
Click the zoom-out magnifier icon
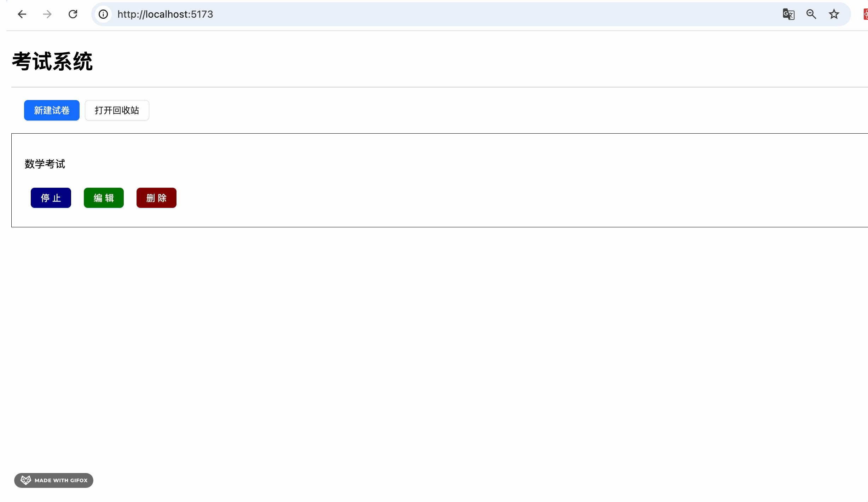[x=811, y=14]
